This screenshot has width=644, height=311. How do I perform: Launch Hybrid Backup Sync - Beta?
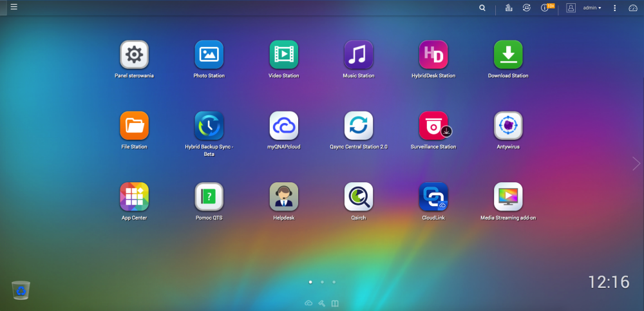[209, 126]
